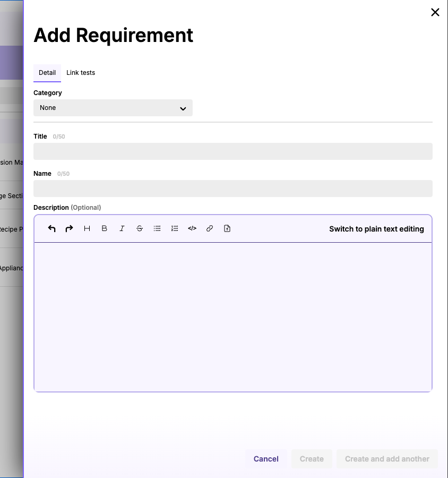
Task: Click the Insert file icon in the toolbar
Action: [x=227, y=228]
